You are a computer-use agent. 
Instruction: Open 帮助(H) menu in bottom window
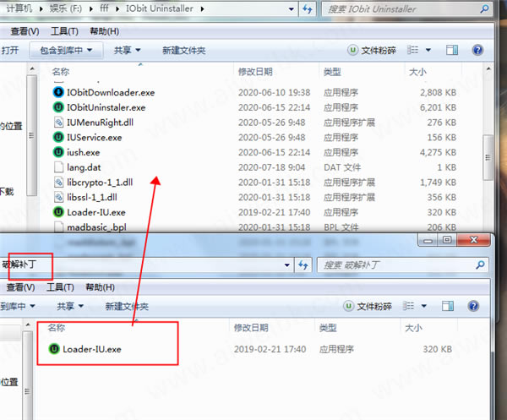coord(100,287)
